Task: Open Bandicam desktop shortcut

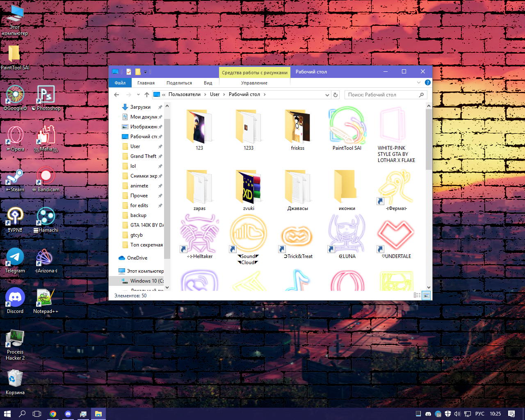Action: click(x=46, y=179)
